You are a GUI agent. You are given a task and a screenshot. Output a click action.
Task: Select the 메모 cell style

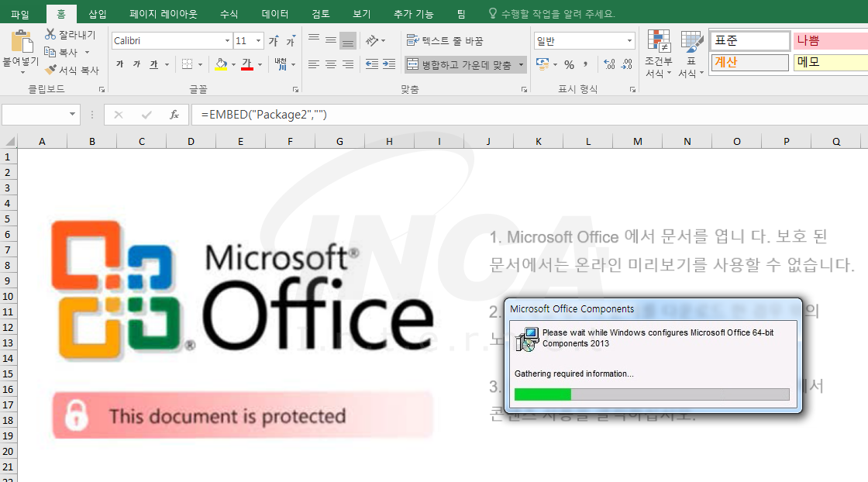(830, 62)
